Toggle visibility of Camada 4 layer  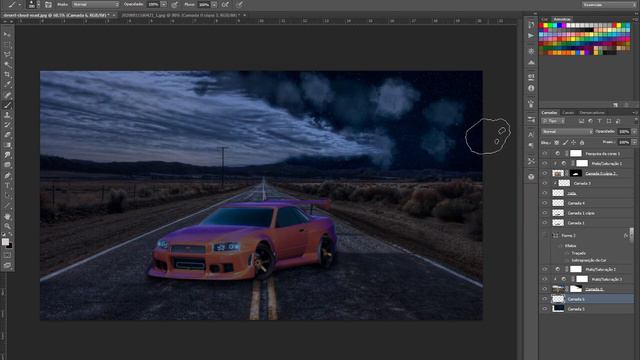[x=545, y=203]
